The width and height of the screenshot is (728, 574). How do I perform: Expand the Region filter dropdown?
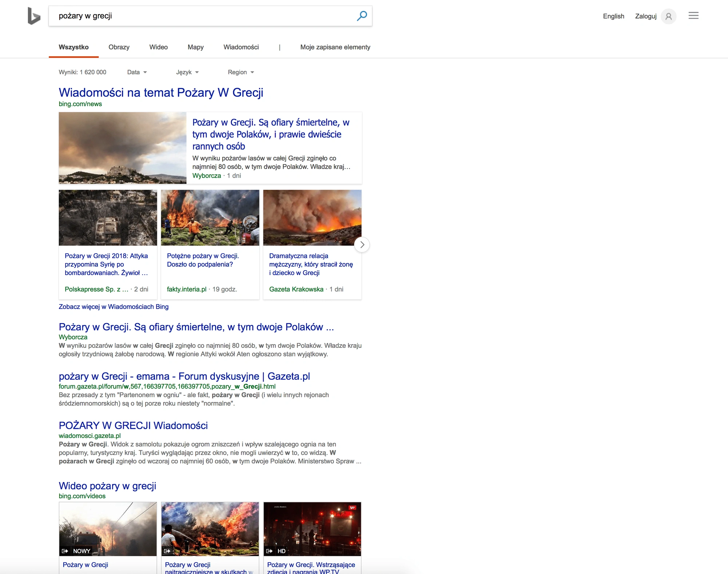[x=241, y=72]
